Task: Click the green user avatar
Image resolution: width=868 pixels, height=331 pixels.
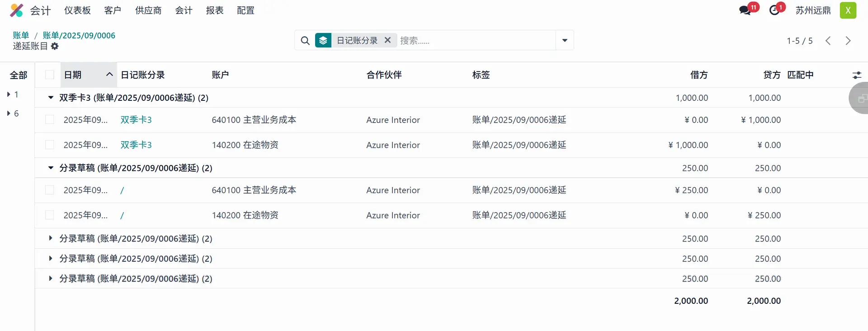Action: tap(848, 10)
